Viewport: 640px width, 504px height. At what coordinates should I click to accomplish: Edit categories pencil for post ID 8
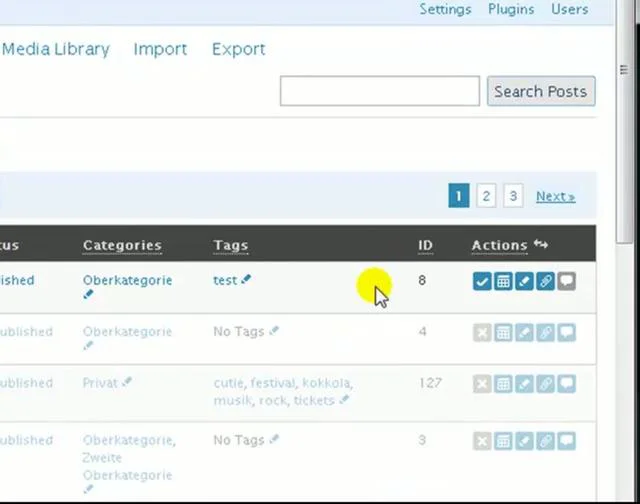click(x=88, y=294)
